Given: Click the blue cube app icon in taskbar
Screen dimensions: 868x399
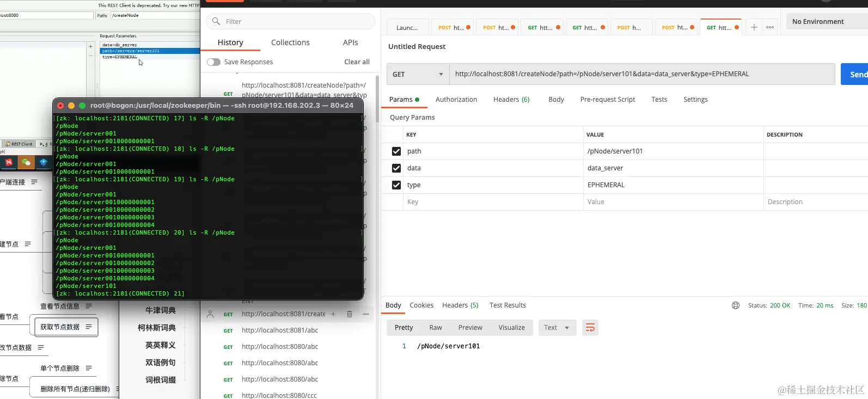Looking at the screenshot, I should pos(44,162).
